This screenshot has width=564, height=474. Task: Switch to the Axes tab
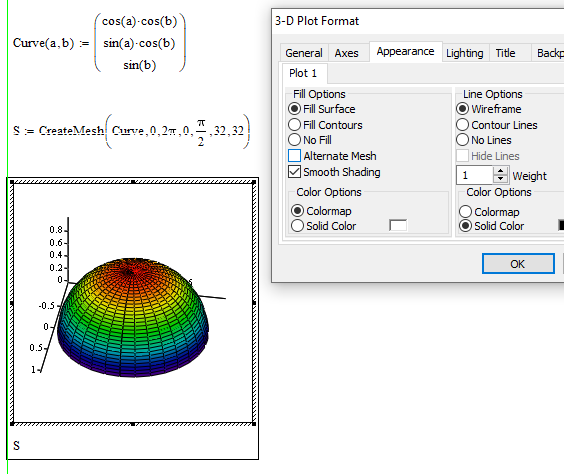(x=346, y=53)
